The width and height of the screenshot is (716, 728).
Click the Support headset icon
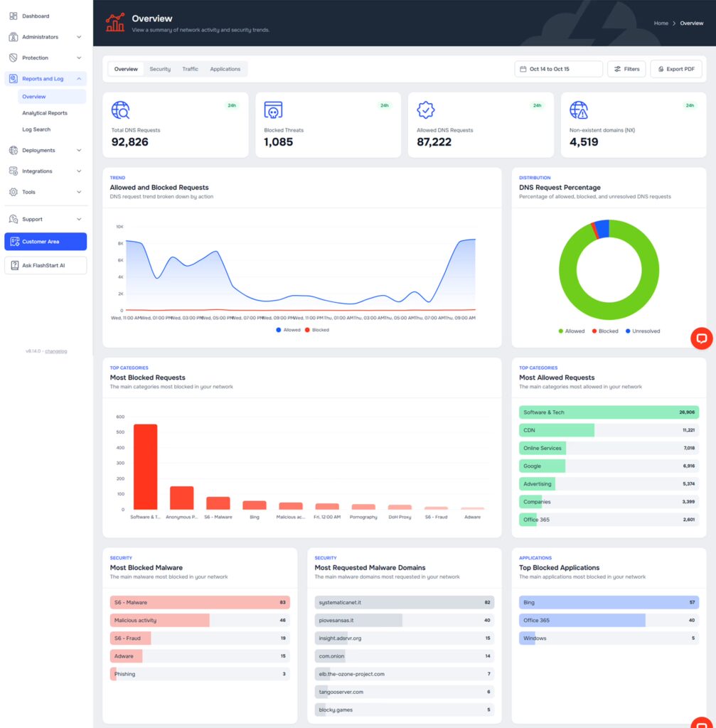(x=13, y=219)
